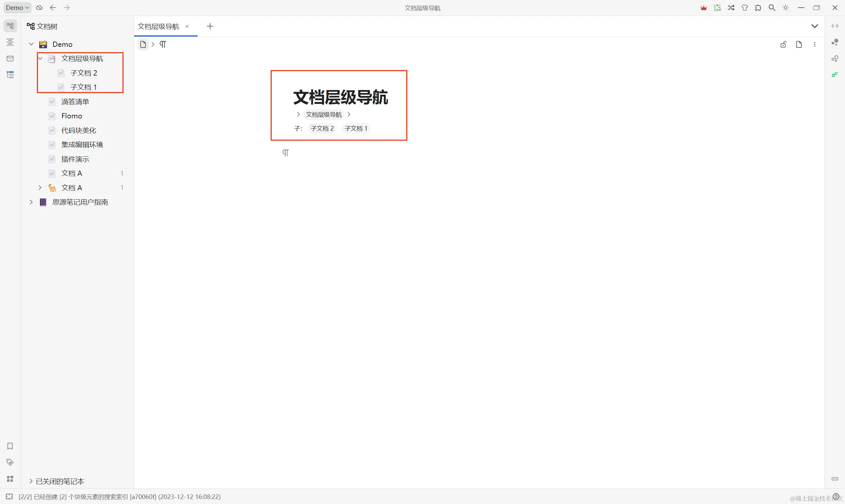Toggle document edit lock icon
Screen dimensions: 845x504
click(783, 45)
